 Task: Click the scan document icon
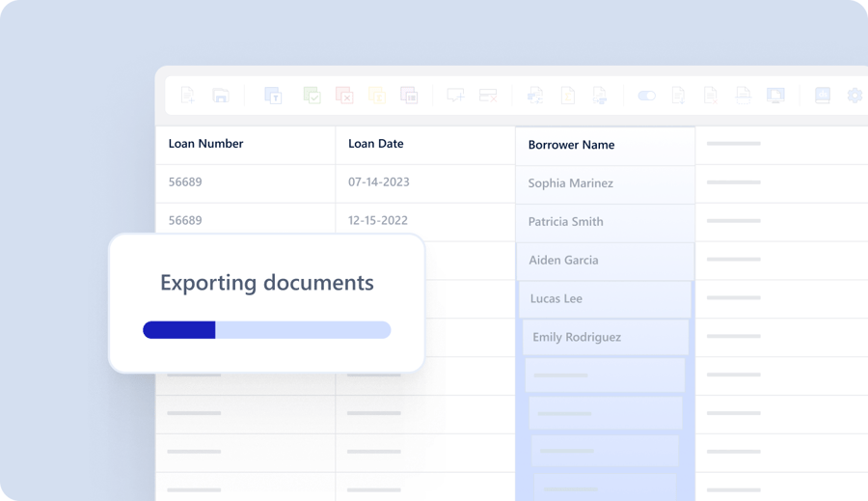743,96
